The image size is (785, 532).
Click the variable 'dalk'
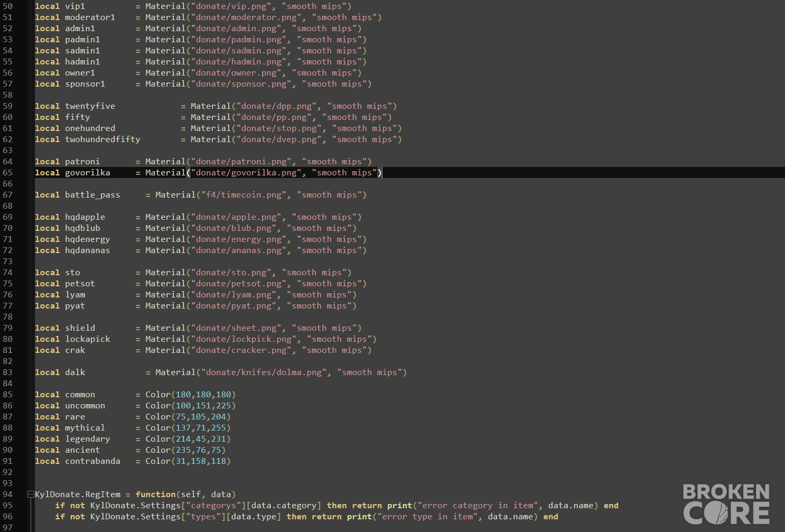pyautogui.click(x=75, y=372)
